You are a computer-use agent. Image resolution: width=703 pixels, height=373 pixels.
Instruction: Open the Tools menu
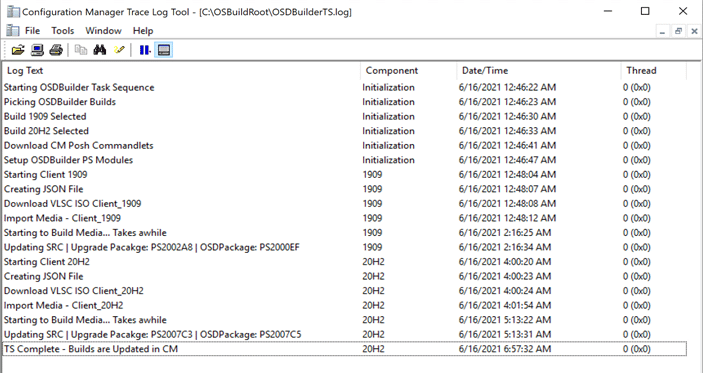[62, 30]
